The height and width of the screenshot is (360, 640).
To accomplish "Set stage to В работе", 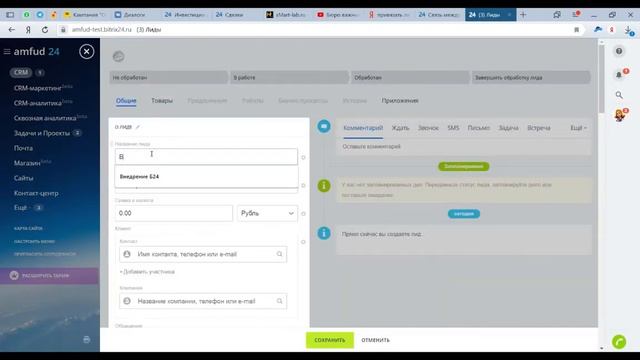I will pos(289,78).
